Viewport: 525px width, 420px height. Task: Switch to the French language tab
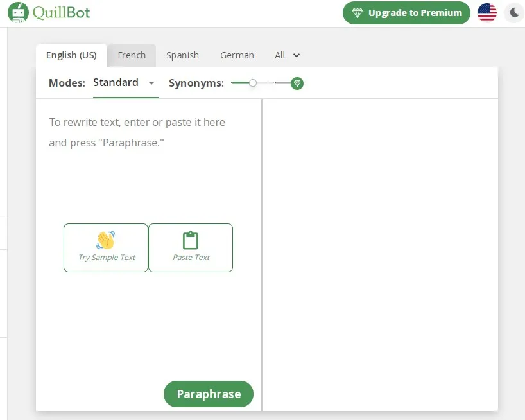(x=132, y=55)
